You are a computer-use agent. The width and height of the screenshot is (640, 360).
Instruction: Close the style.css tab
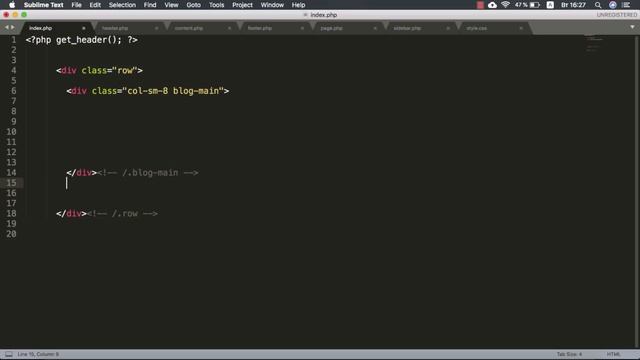point(521,28)
